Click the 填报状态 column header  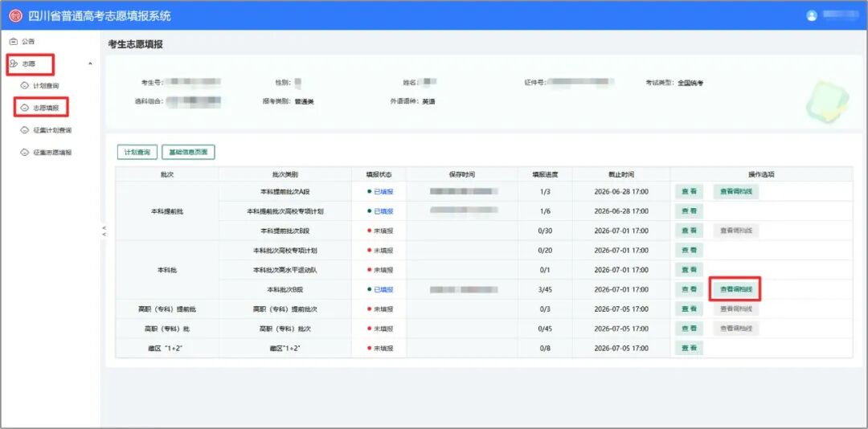pyautogui.click(x=379, y=174)
